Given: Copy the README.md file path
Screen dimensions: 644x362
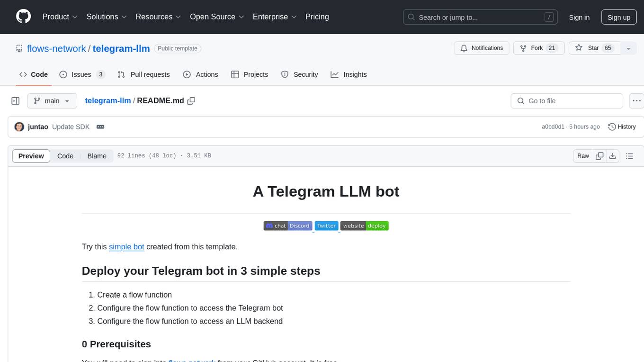Looking at the screenshot, I should point(191,101).
